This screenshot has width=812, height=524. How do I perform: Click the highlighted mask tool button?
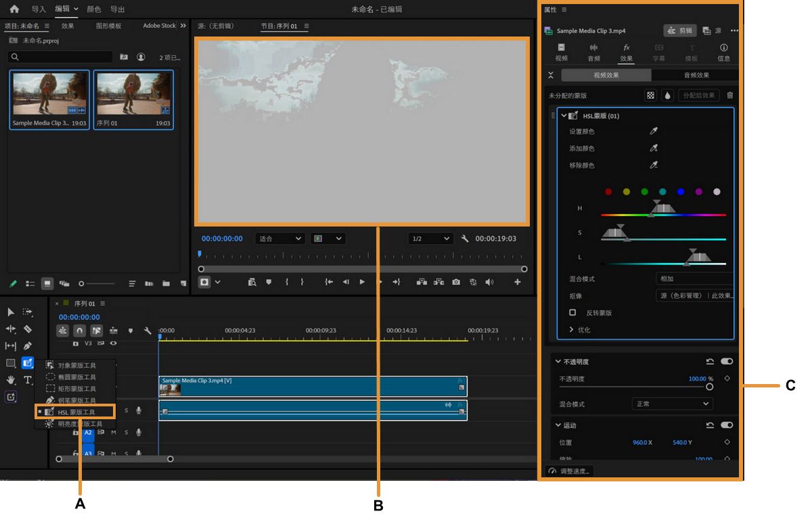[28, 363]
